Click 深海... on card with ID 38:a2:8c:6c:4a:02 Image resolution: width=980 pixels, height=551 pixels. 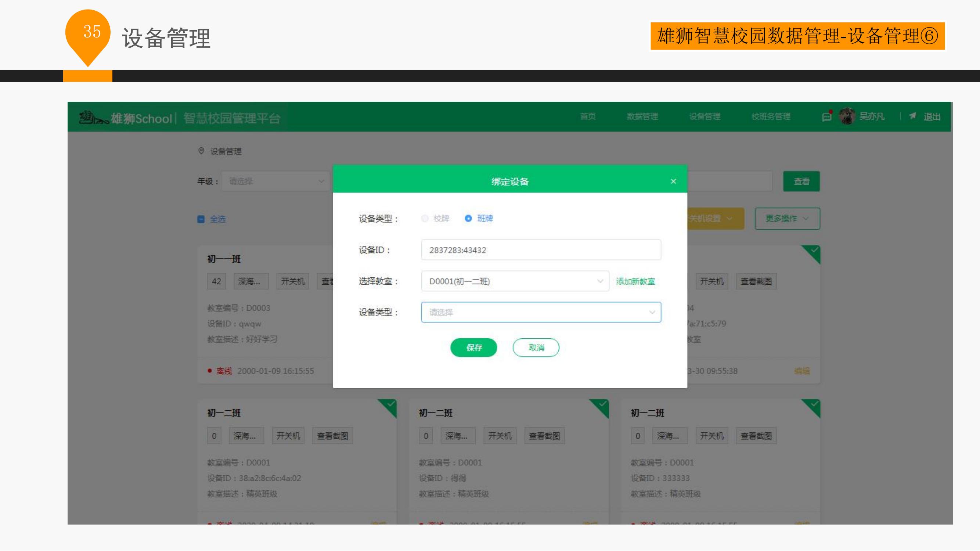pos(246,436)
